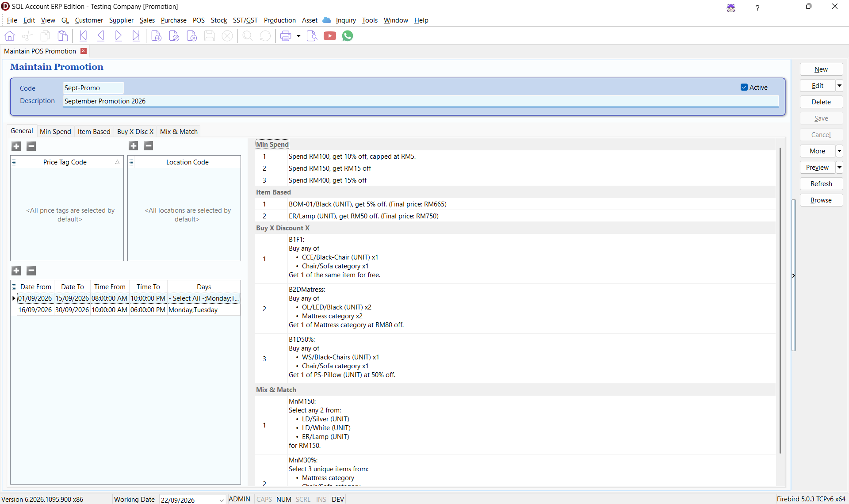The image size is (849, 504).
Task: Click the mascot icon in title bar
Action: coord(731,7)
